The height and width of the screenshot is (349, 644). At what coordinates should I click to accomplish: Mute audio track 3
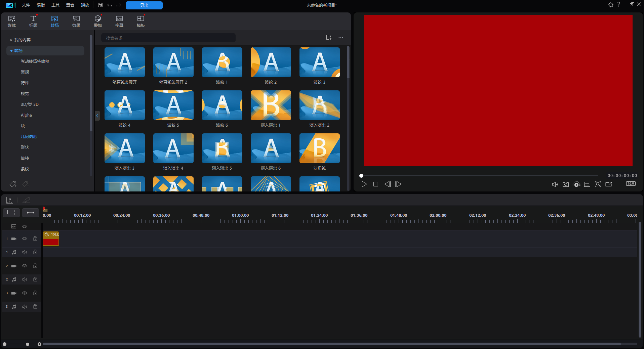[25, 307]
